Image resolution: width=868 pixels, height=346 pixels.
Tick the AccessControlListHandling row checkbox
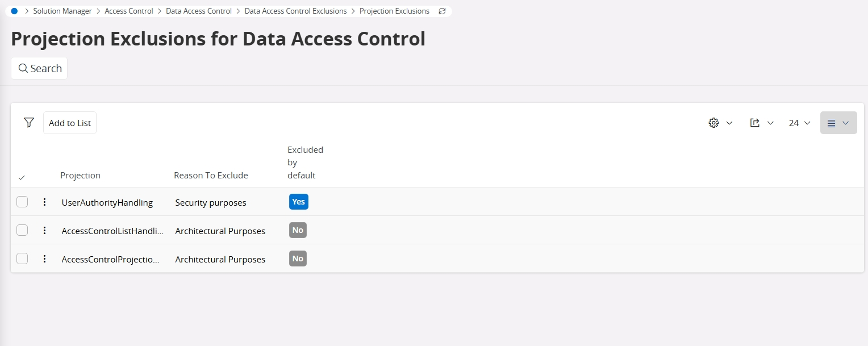tap(22, 230)
